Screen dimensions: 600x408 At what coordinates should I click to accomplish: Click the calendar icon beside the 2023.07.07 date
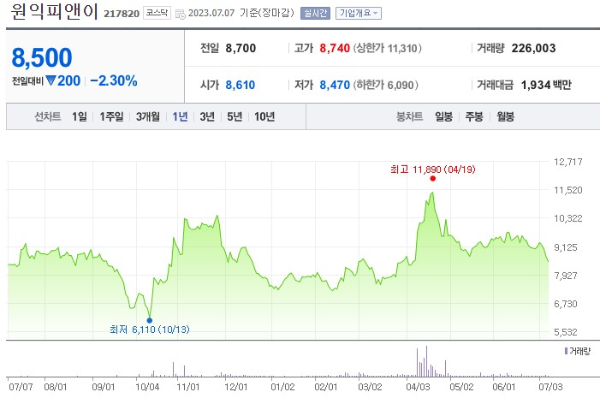[x=180, y=14]
